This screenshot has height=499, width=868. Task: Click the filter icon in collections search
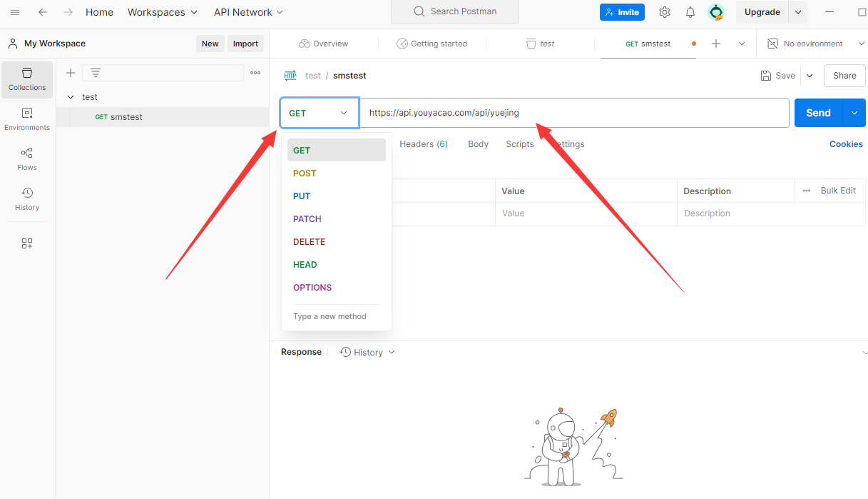point(96,73)
